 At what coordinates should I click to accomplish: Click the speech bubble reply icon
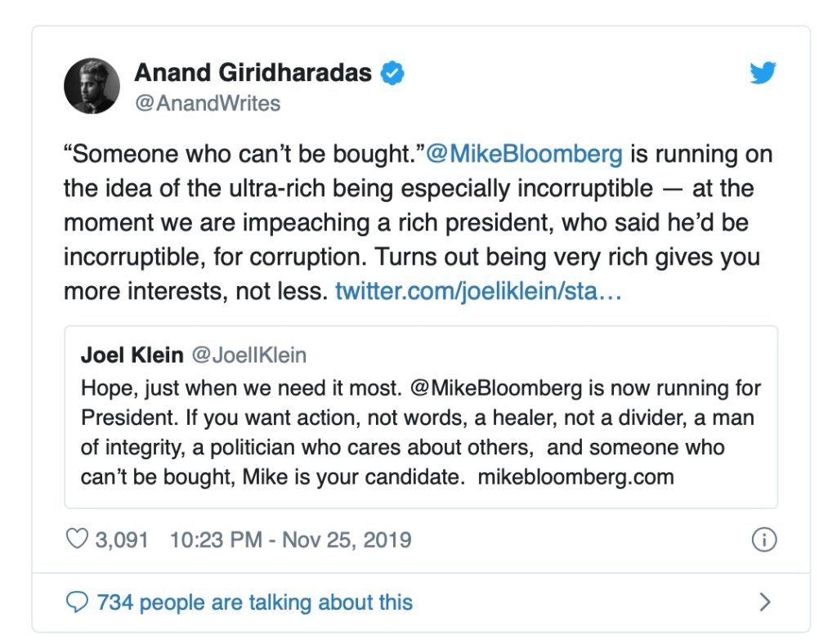coord(76,603)
